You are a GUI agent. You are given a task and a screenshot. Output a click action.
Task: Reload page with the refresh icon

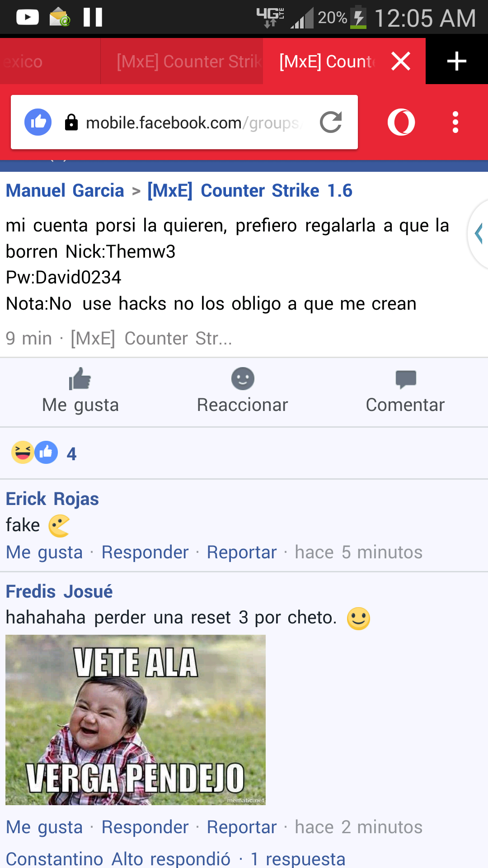click(331, 122)
